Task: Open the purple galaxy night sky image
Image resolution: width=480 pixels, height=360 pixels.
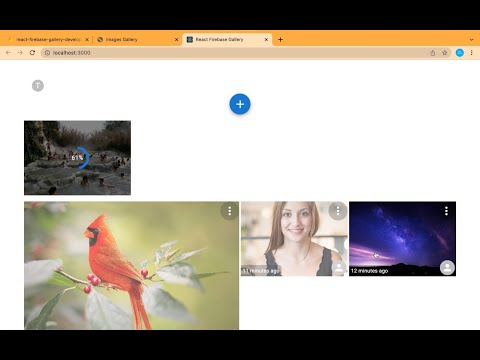Action: pos(402,239)
